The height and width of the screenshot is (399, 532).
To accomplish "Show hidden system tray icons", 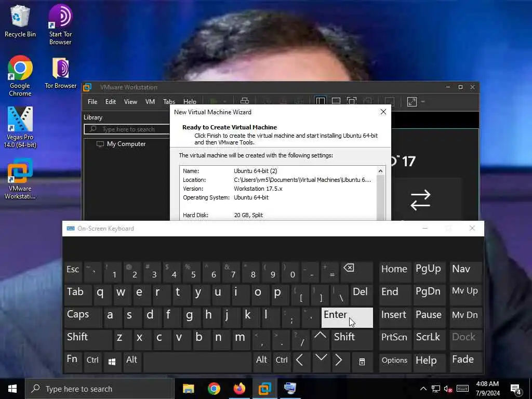I will [x=423, y=389].
